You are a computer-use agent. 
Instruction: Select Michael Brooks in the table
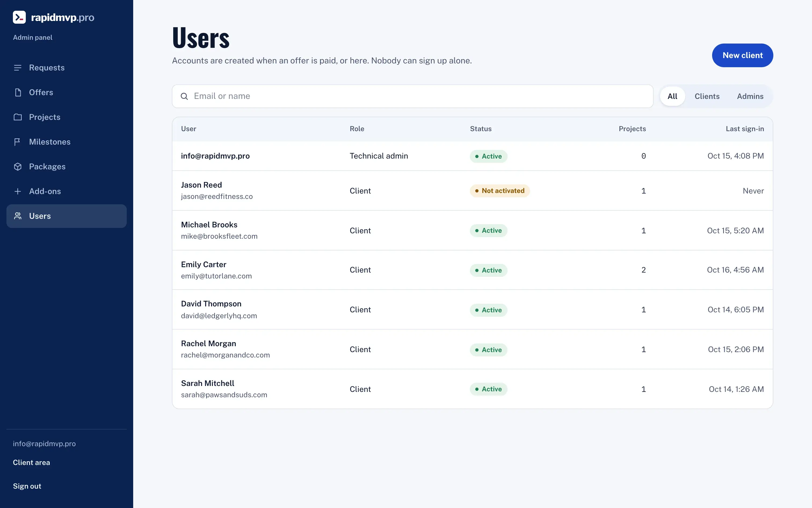coord(472,231)
